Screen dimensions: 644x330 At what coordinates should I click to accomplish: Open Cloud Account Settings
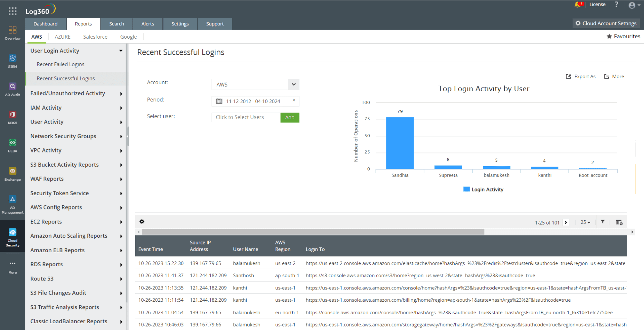[606, 23]
